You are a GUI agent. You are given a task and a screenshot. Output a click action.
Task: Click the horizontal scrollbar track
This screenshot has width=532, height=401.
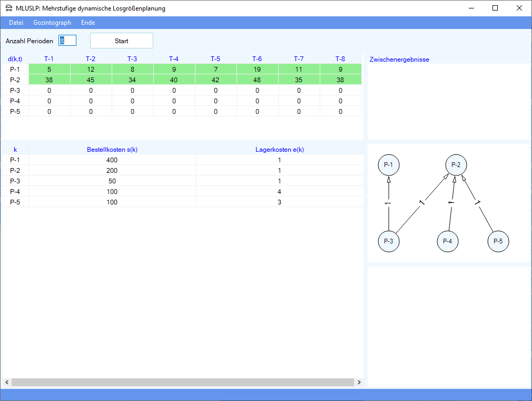point(182,382)
